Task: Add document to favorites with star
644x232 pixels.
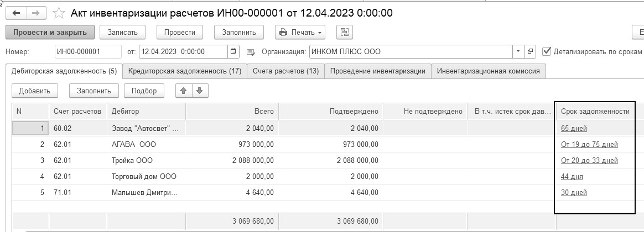Action: (58, 13)
